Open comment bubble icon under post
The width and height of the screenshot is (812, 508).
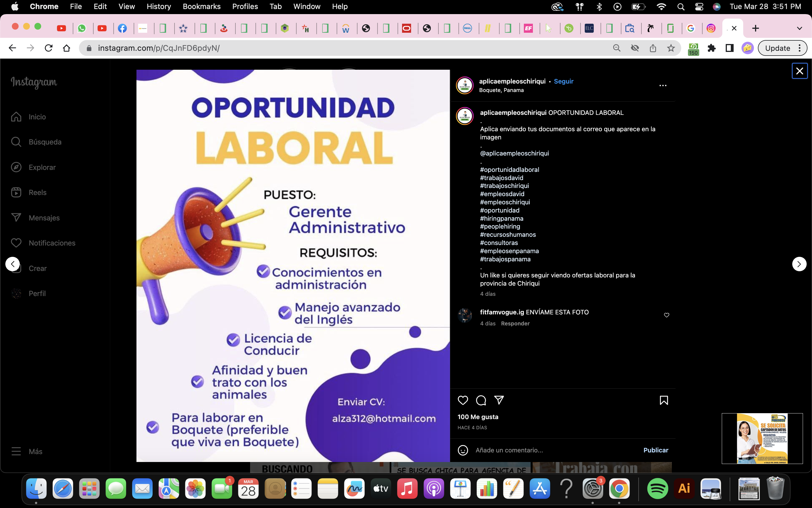click(x=481, y=400)
